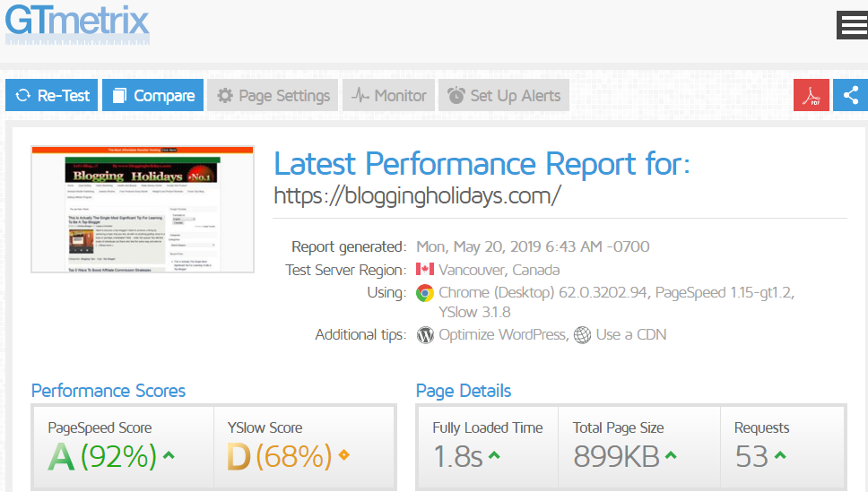Click the Compare button
This screenshot has width=868, height=492.
click(152, 96)
